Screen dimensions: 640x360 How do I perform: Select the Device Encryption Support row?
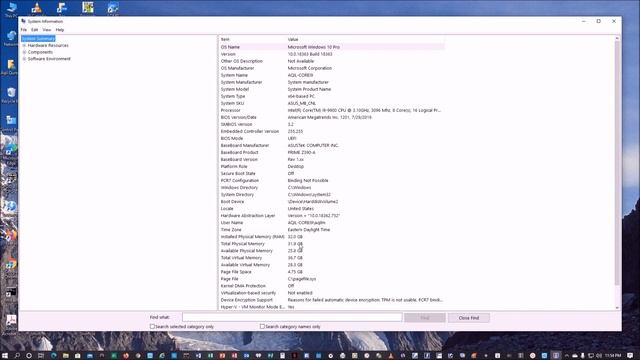pos(332,300)
